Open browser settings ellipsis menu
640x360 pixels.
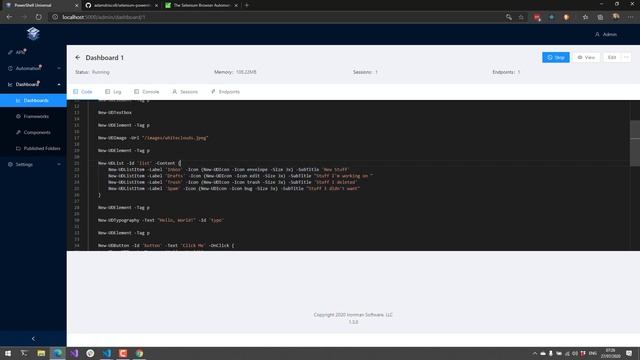(x=631, y=17)
